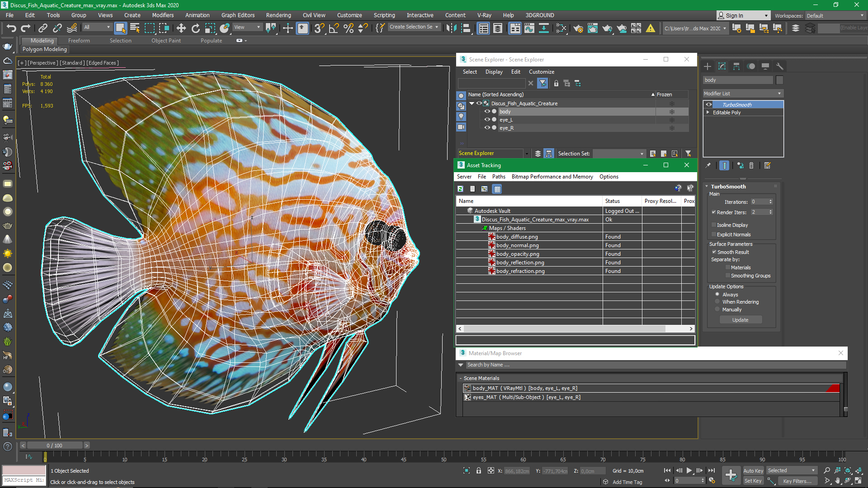This screenshot has height=488, width=868.
Task: Open Workspaces Default dropdown
Action: (835, 16)
